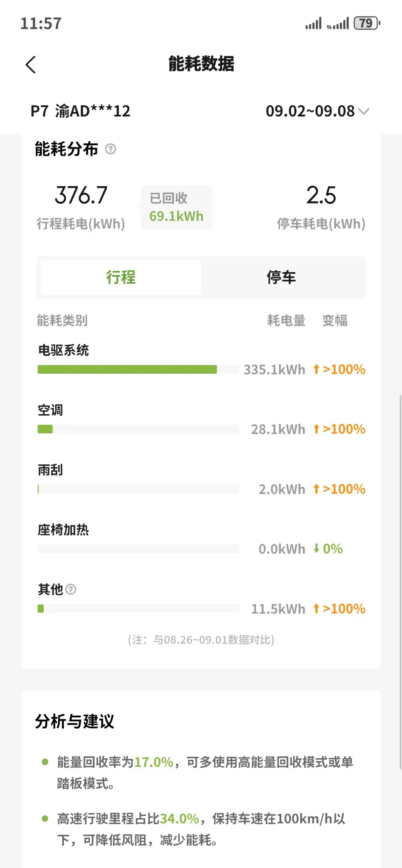
Task: Open the help icon next to 其他
Action: click(x=71, y=589)
